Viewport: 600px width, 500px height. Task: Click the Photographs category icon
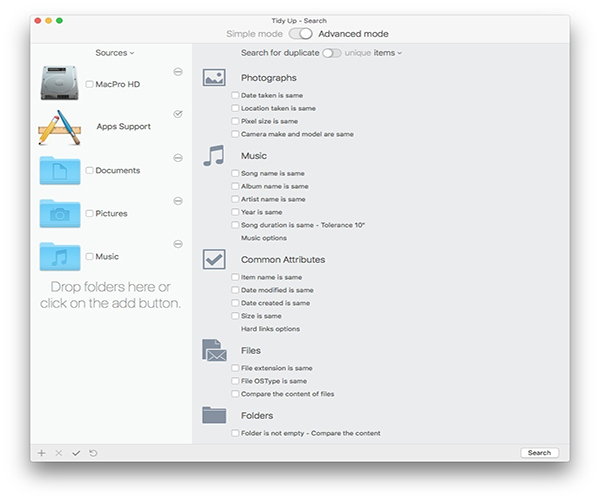point(214,78)
